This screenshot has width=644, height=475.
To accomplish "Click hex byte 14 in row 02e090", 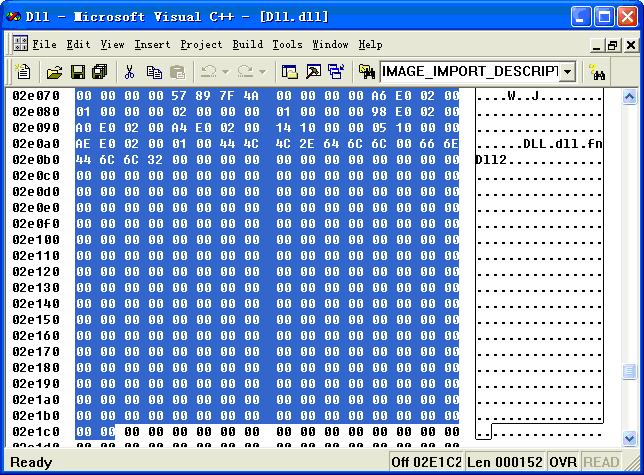I will point(283,128).
